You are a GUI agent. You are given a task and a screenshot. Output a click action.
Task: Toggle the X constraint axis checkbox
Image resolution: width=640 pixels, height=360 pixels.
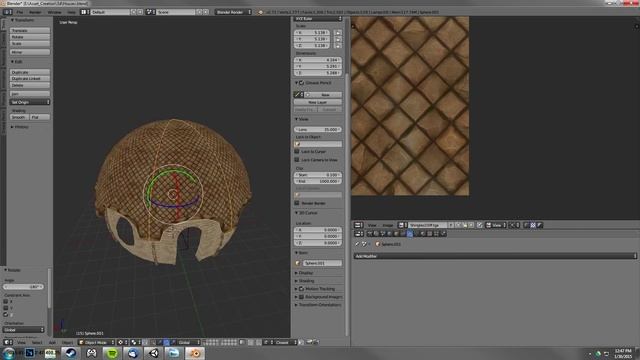(x=6, y=301)
